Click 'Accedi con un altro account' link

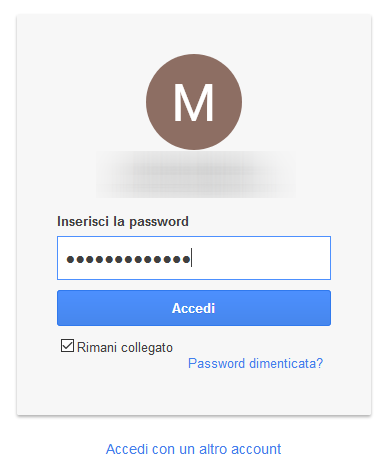(x=193, y=449)
